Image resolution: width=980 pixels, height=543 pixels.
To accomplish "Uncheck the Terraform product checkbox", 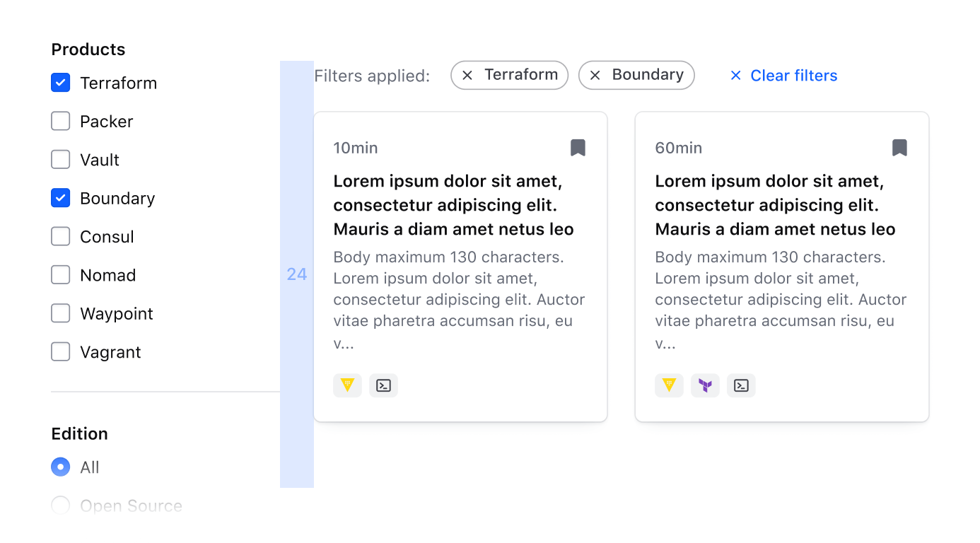I will (60, 83).
